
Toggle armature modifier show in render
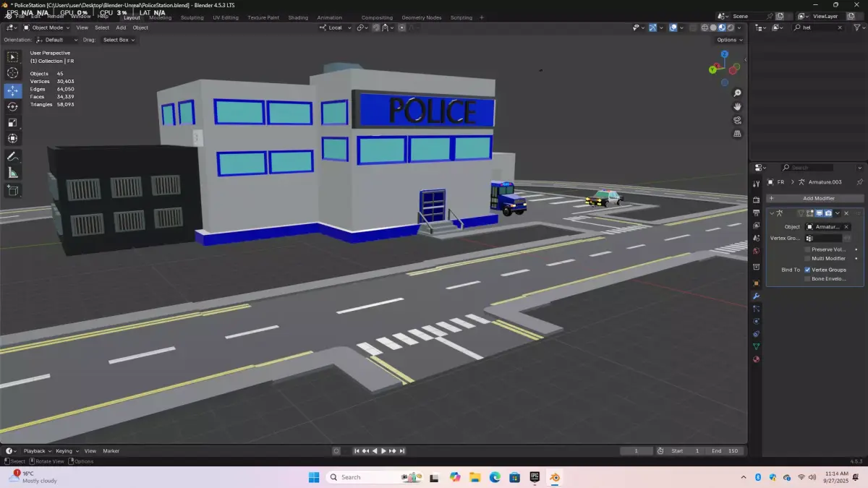pos(827,213)
